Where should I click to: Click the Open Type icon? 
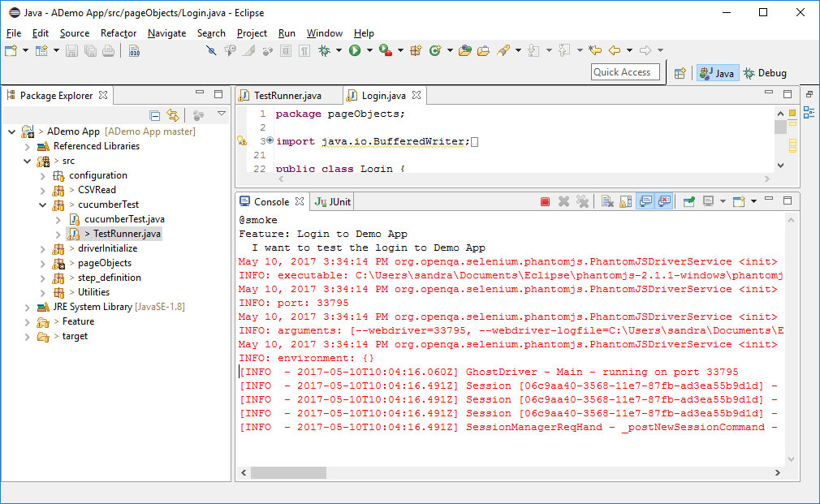pyautogui.click(x=464, y=50)
